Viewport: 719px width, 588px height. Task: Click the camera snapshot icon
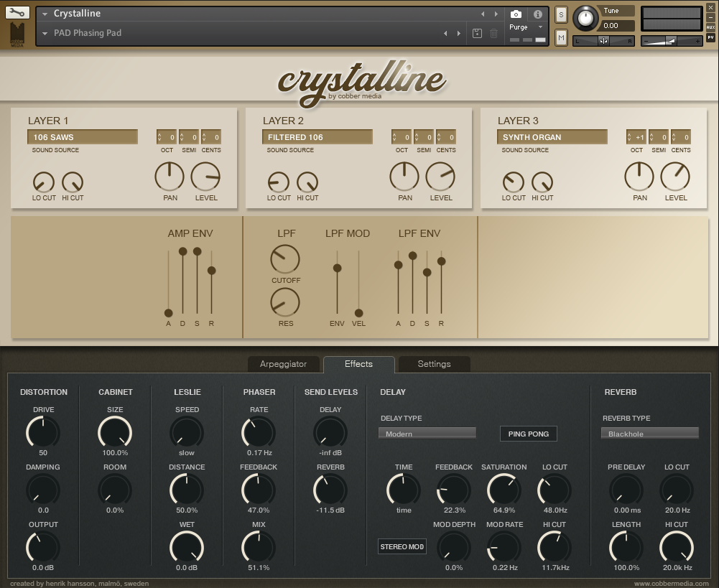(516, 14)
